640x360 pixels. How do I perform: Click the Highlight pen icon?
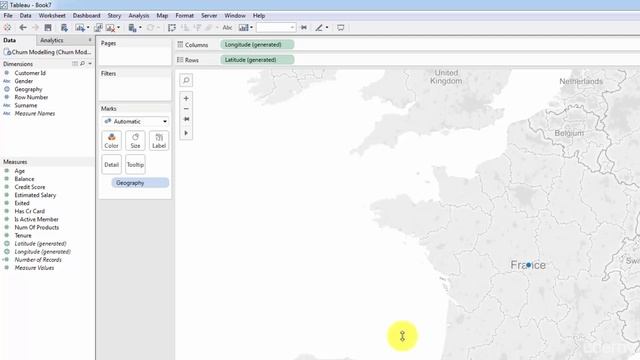pos(319,27)
